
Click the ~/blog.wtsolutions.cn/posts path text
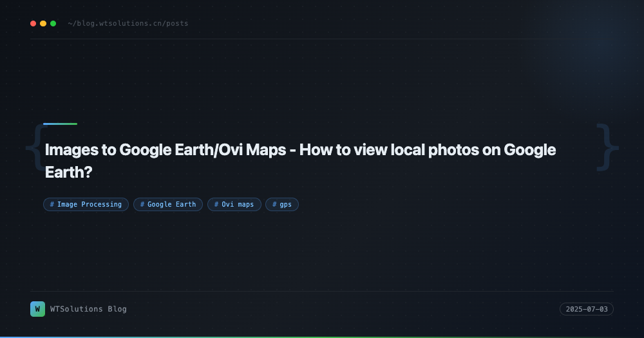128,23
